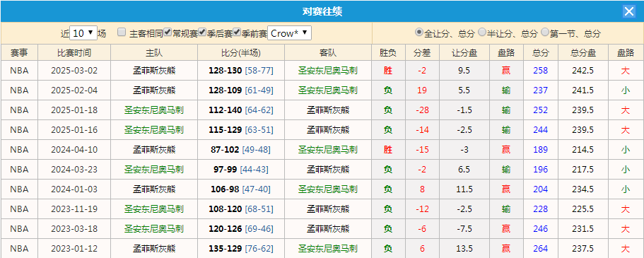Click the 135-129 score on 2023-01-12

pyautogui.click(x=225, y=249)
